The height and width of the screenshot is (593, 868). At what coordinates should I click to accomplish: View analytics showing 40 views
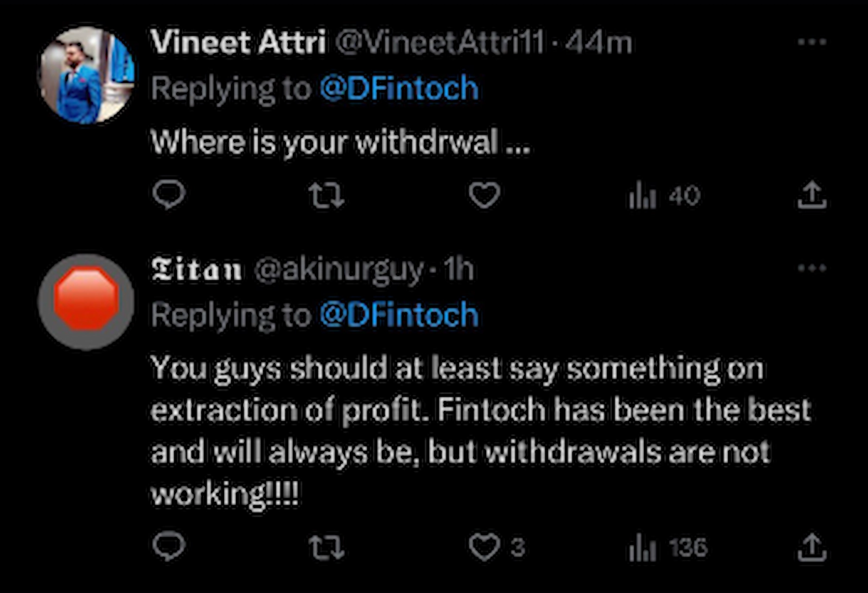[662, 197]
